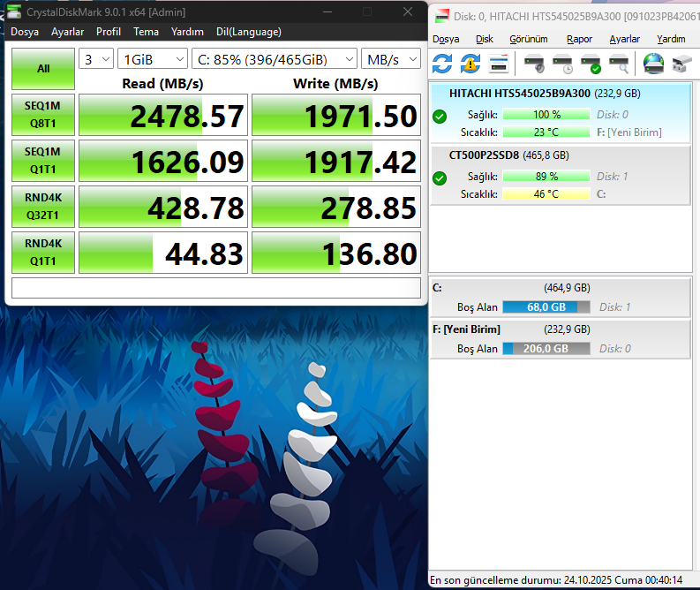This screenshot has height=590, width=700.
Task: Close the CrystalDiskMark window
Action: click(x=408, y=11)
